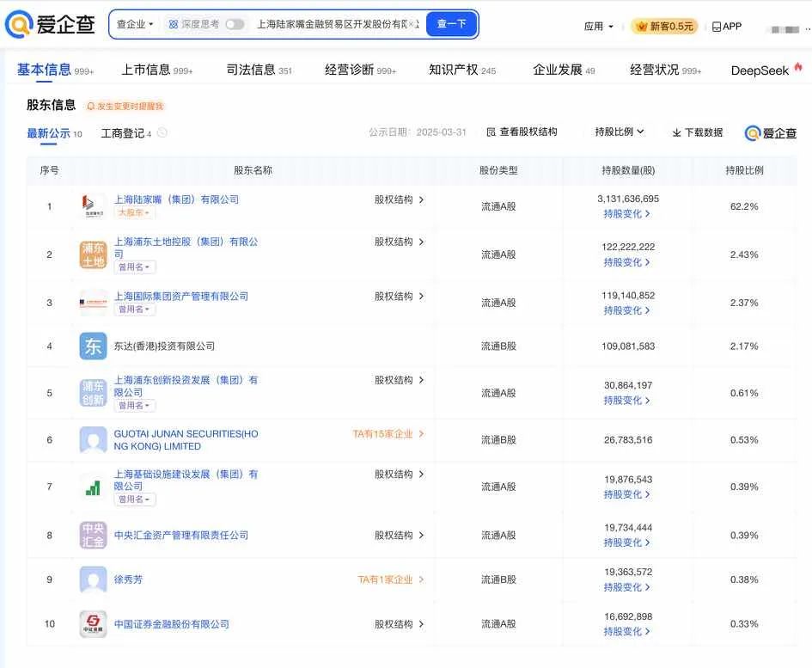Click TA有15家企业 link
This screenshot has width=812, height=668.
tap(388, 434)
